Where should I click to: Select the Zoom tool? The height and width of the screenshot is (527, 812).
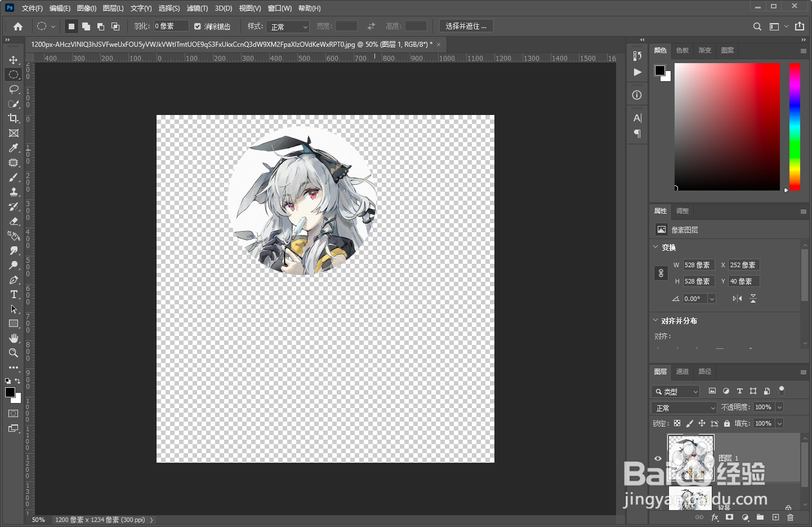[14, 353]
